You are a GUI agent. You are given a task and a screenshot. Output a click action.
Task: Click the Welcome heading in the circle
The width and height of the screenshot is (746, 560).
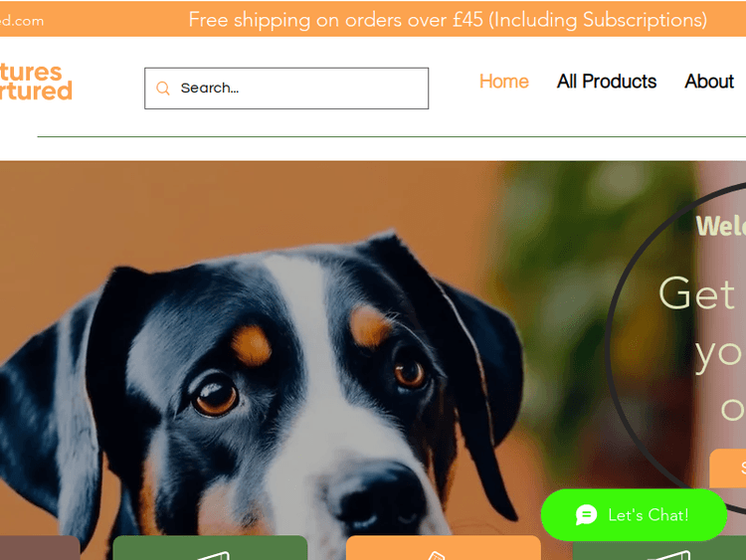721,226
